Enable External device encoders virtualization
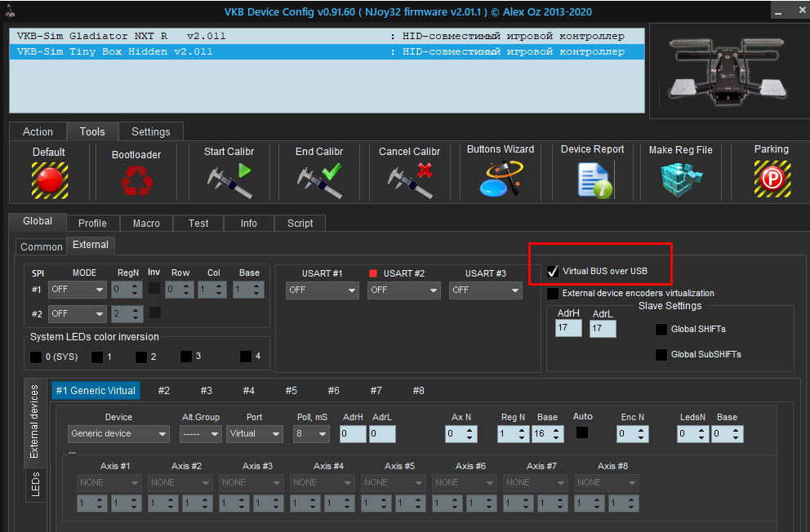 pyautogui.click(x=554, y=293)
